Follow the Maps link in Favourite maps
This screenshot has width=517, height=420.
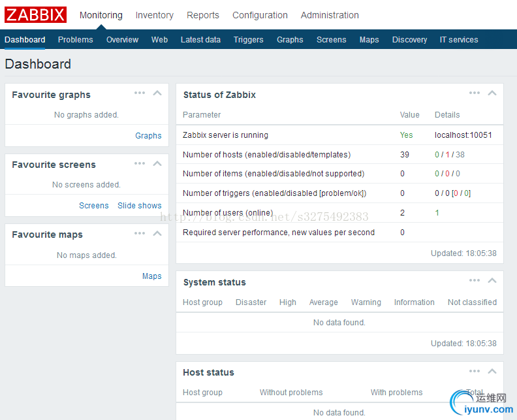pos(151,276)
